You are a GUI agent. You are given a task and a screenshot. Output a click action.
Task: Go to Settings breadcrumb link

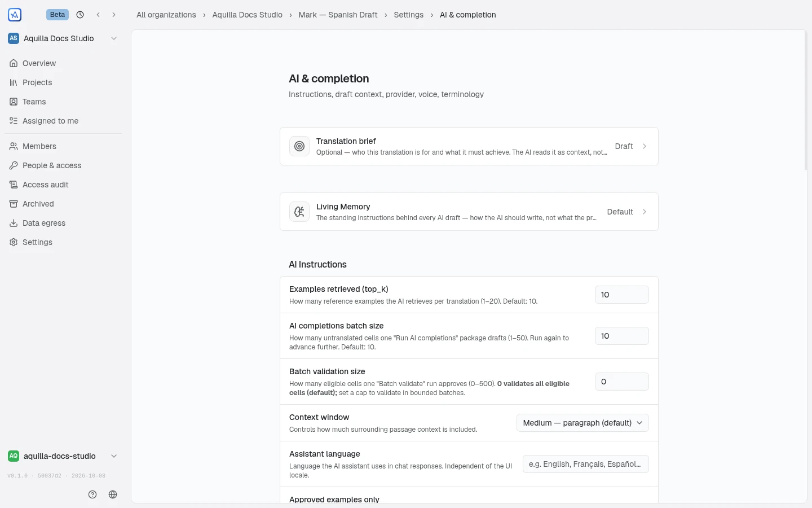point(408,15)
